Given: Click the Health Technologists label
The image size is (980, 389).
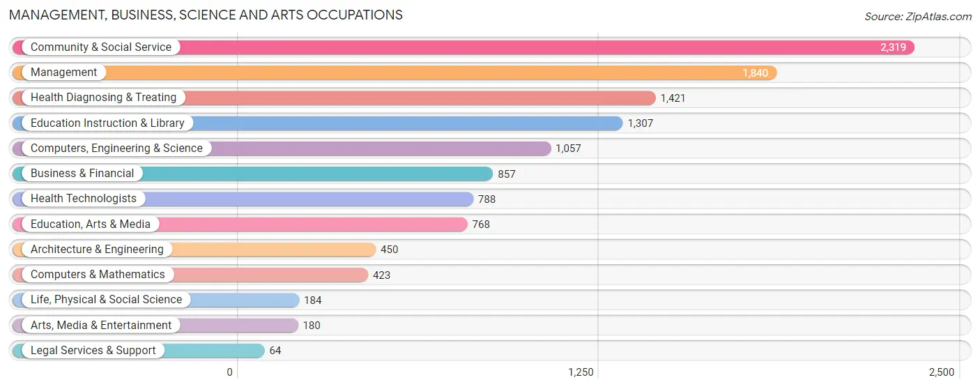Looking at the screenshot, I should [x=84, y=198].
